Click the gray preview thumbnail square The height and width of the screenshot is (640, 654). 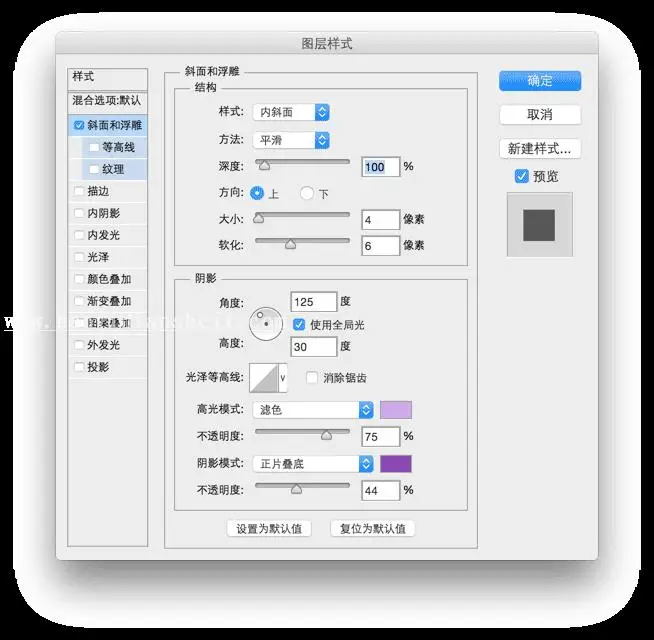[539, 225]
